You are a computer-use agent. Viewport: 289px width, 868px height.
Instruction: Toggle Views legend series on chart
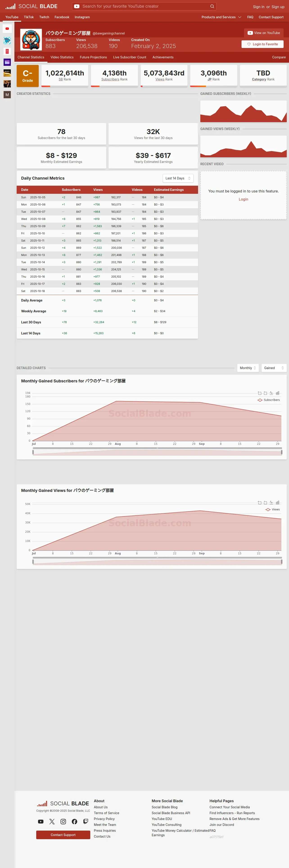[x=273, y=509]
